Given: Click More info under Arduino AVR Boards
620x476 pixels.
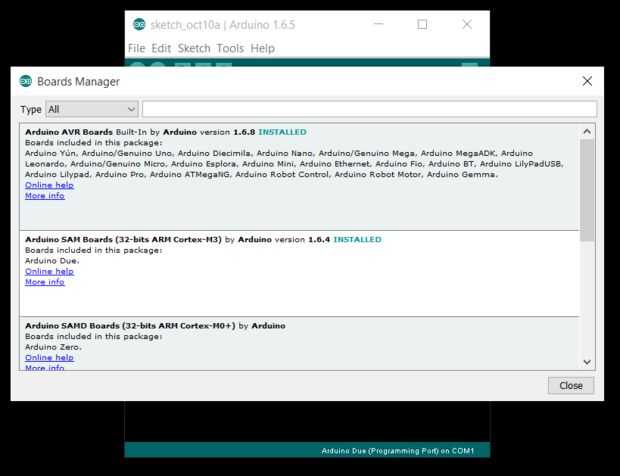Looking at the screenshot, I should click(x=45, y=196).
